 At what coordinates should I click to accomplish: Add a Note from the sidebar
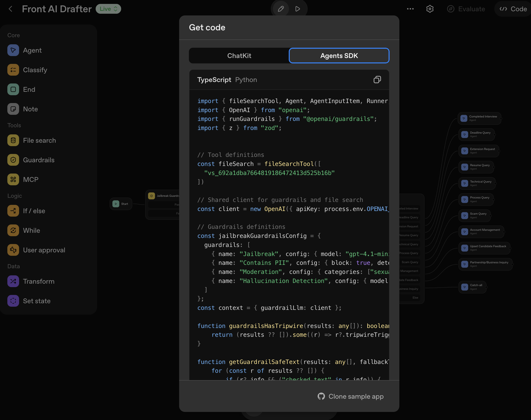tap(30, 109)
